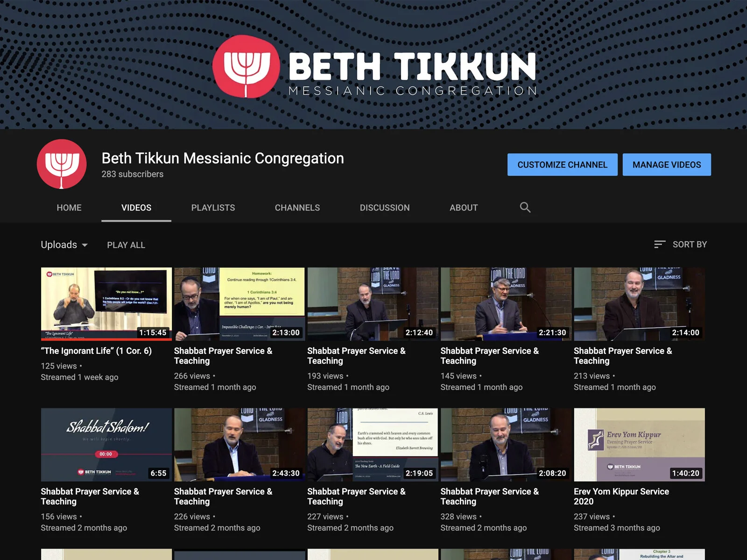Open the 2:19:05 Shabbat service thumbnail
Screen dimensions: 747x560
(x=373, y=445)
